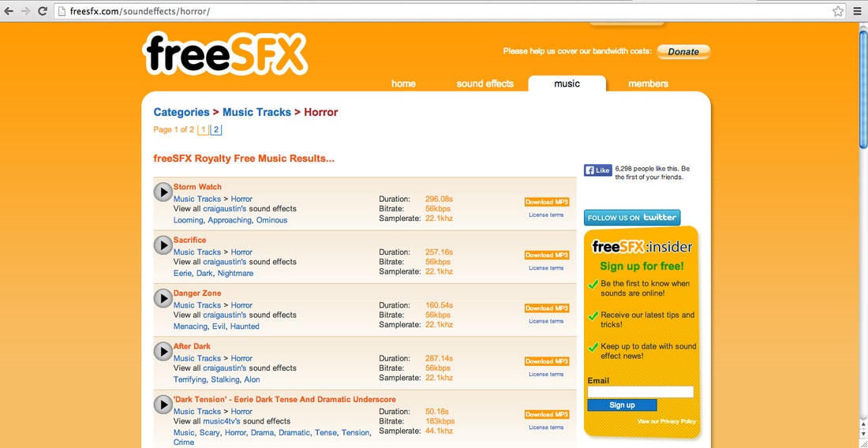Open the Categories breadcrumb link
The height and width of the screenshot is (448, 868).
coord(181,112)
